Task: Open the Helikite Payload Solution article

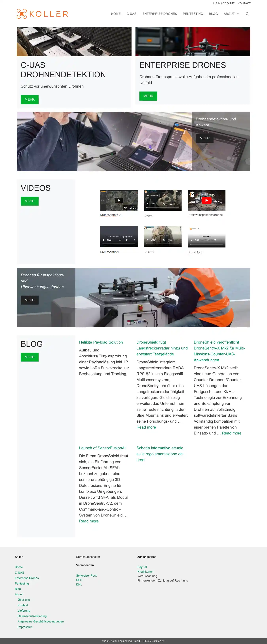Action: 101,342
